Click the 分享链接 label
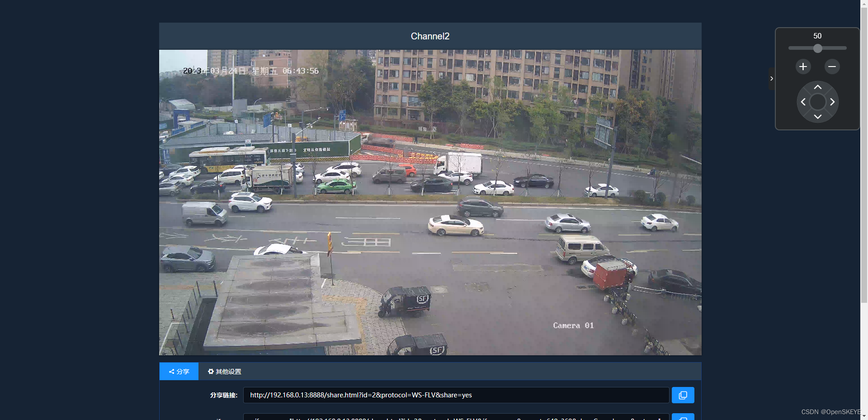The width and height of the screenshot is (868, 420). 224,395
